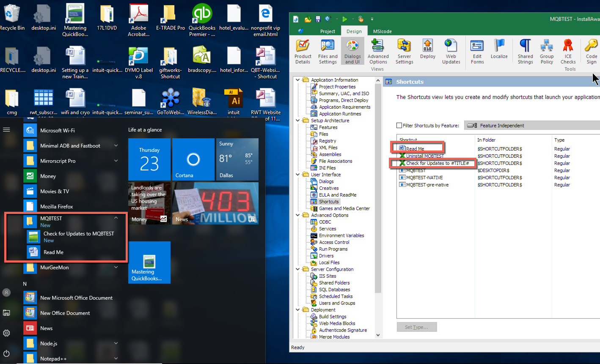Expand Node.js Start menu folder

click(x=116, y=343)
